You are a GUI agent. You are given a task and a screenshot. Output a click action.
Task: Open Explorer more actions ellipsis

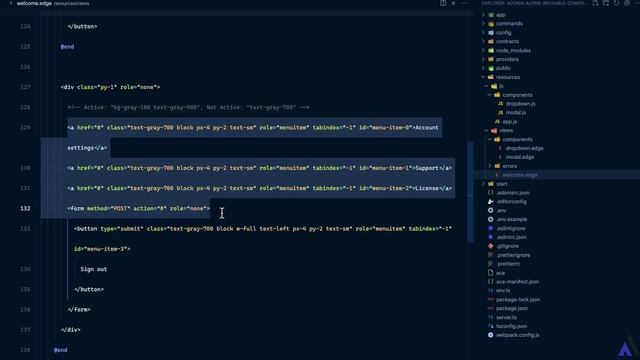637,3
